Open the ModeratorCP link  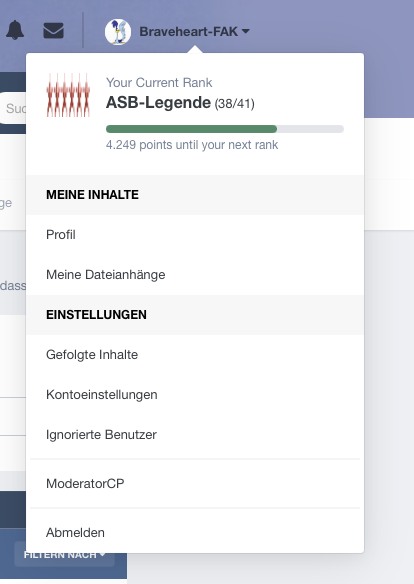pyautogui.click(x=195, y=483)
